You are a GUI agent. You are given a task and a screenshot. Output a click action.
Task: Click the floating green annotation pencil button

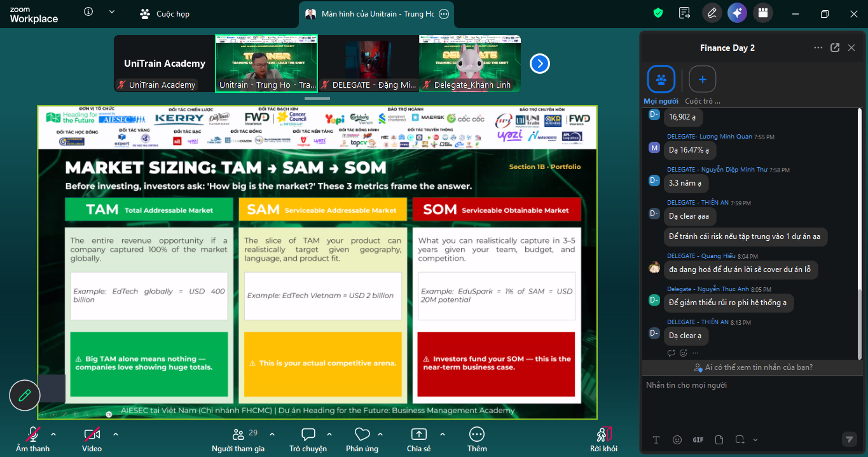[x=25, y=395]
